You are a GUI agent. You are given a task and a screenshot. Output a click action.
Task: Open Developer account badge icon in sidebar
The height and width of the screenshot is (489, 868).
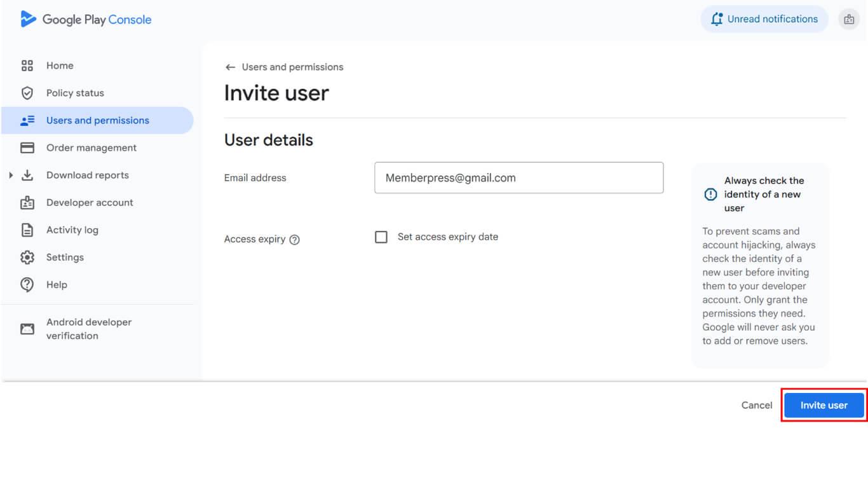[x=27, y=203]
